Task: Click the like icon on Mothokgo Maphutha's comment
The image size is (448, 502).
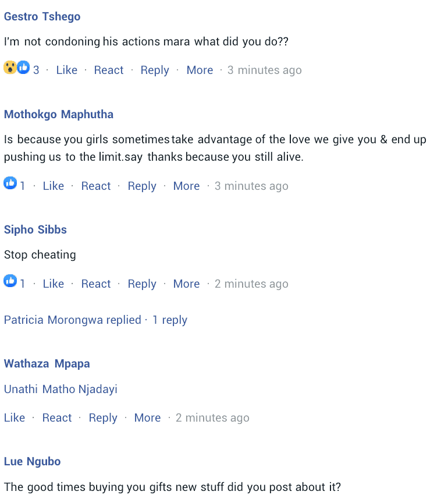Action: click(10, 183)
